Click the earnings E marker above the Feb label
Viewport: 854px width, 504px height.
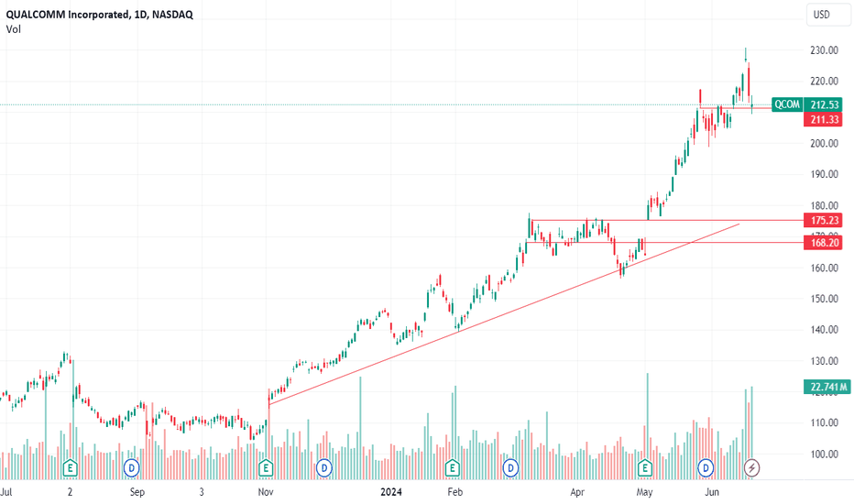point(452,467)
